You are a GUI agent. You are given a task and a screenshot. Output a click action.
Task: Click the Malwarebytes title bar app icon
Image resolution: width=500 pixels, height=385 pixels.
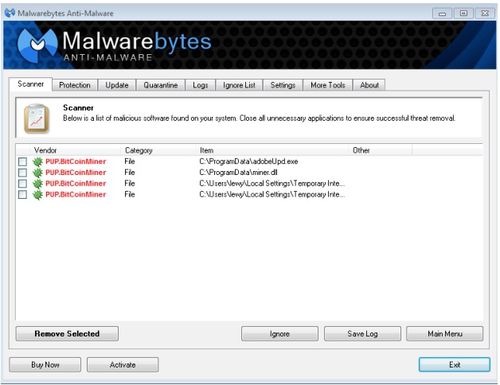click(10, 13)
